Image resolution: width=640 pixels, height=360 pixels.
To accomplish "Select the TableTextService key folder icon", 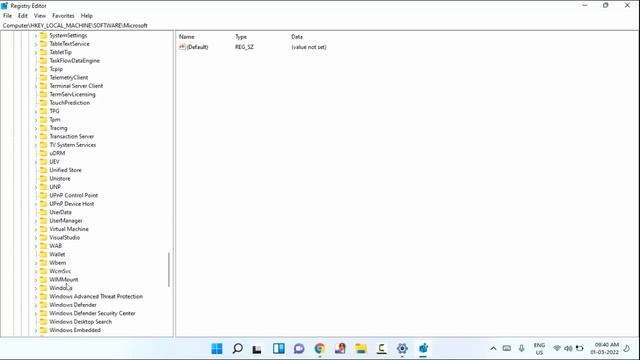I will 43,44.
